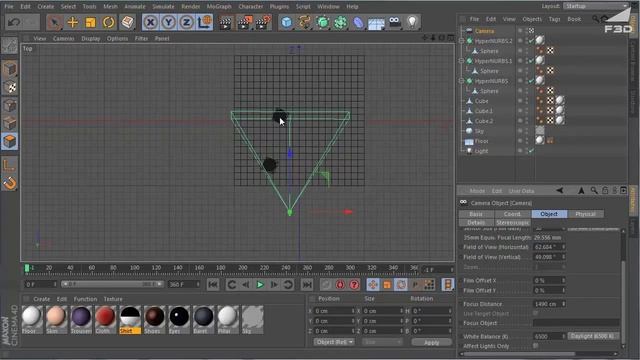Select the Sky object
Screen dimensions: 640x360
point(479,131)
